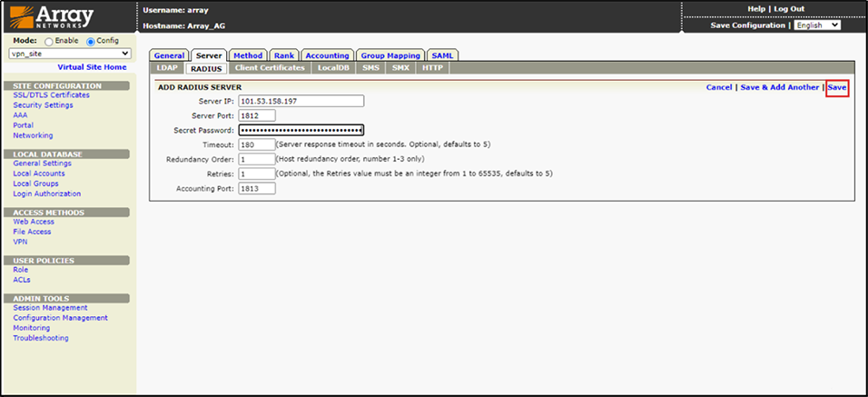Switch to the LDAP sub-tab
868x397 pixels.
[167, 68]
